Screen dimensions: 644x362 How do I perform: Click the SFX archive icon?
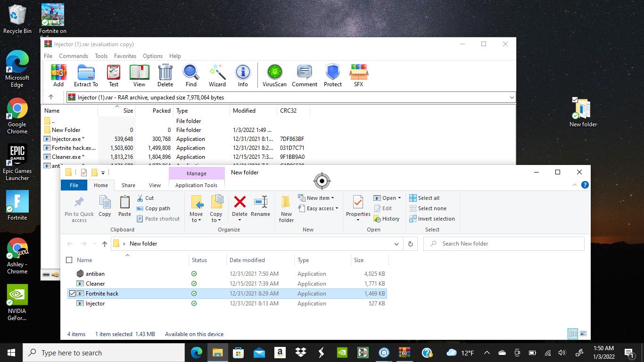[x=358, y=75]
